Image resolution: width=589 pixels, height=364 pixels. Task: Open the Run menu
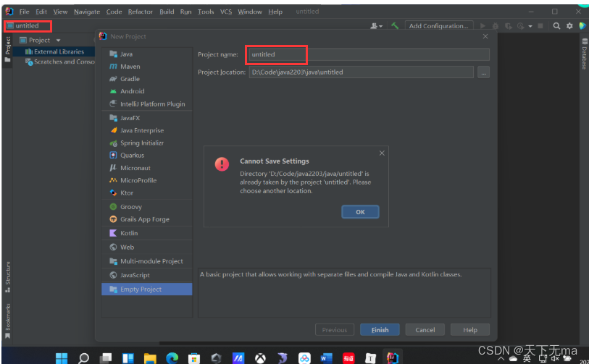[x=185, y=12]
